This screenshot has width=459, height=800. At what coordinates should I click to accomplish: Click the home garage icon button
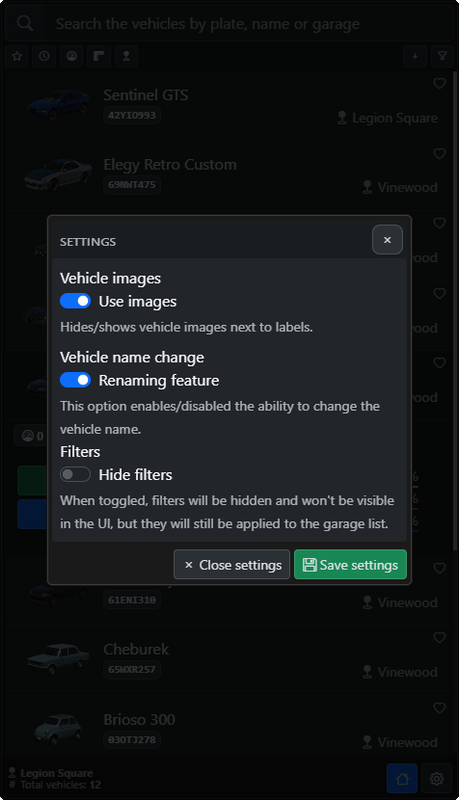click(x=402, y=779)
